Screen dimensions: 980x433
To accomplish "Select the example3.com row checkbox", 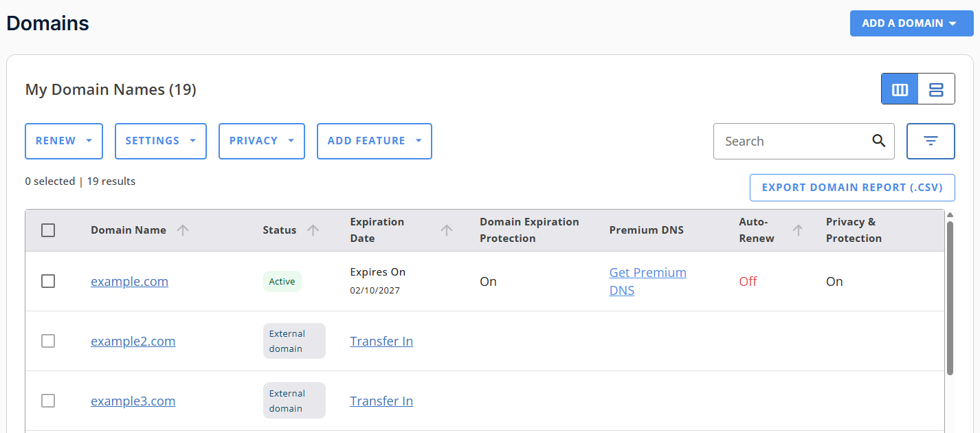I will pos(48,401).
